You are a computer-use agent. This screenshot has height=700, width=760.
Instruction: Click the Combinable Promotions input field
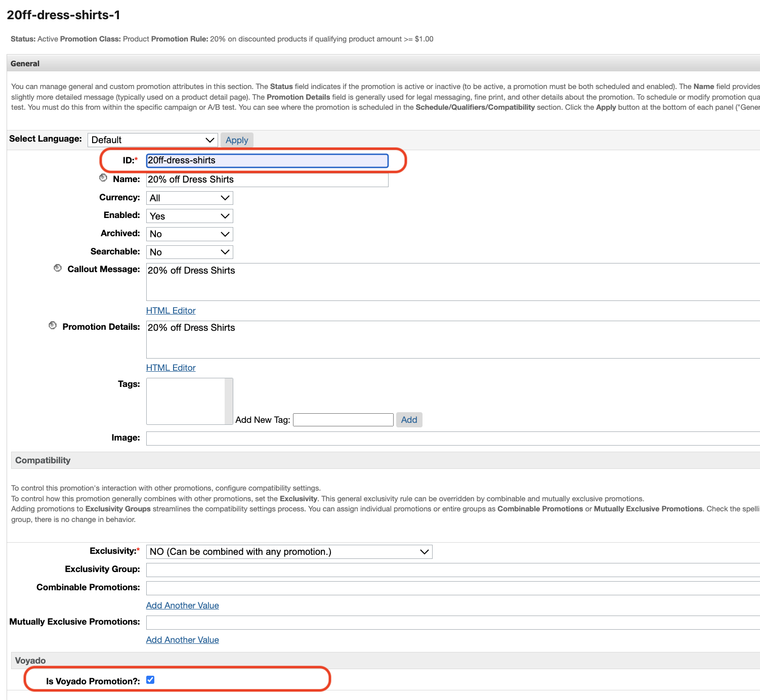(x=453, y=588)
